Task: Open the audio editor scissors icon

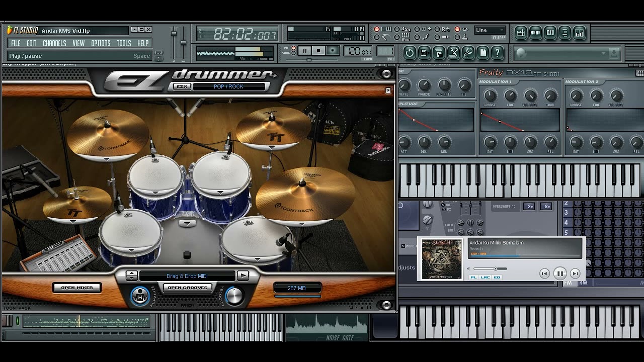Action: [454, 52]
